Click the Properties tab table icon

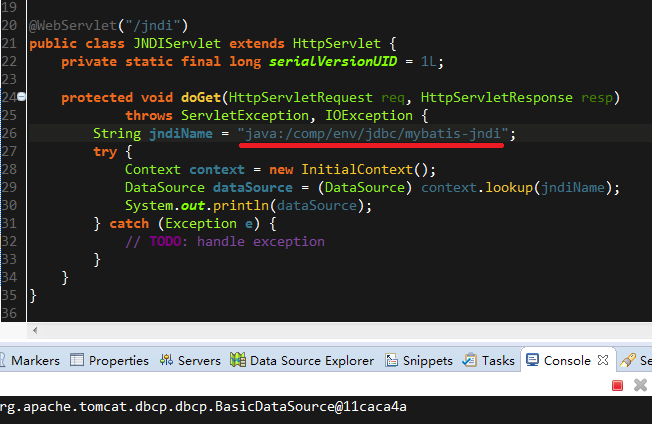pos(77,360)
